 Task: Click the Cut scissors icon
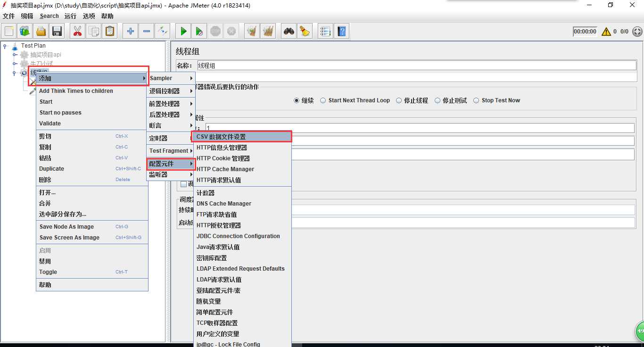[x=77, y=32]
